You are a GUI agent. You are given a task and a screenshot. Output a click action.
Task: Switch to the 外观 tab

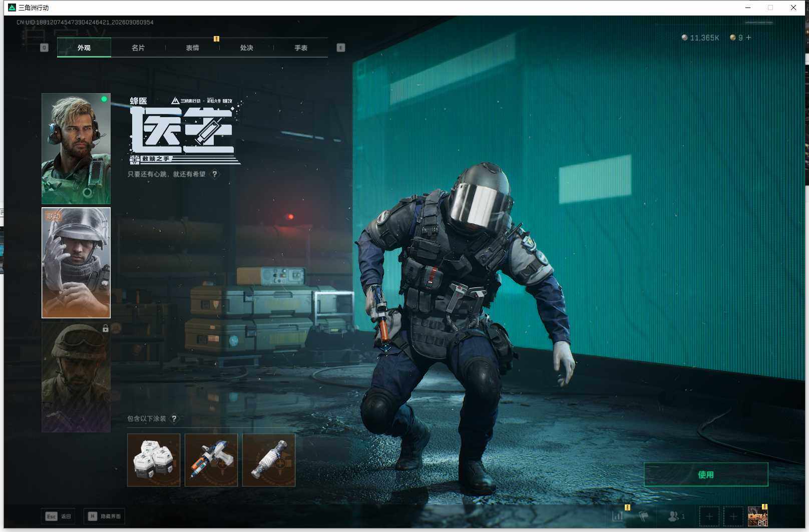[x=84, y=48]
